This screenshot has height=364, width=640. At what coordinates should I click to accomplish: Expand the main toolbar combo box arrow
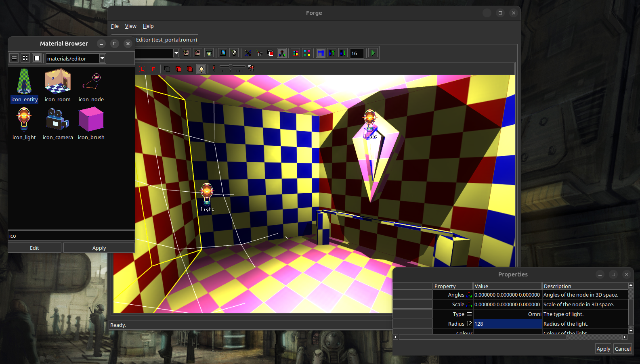(176, 53)
